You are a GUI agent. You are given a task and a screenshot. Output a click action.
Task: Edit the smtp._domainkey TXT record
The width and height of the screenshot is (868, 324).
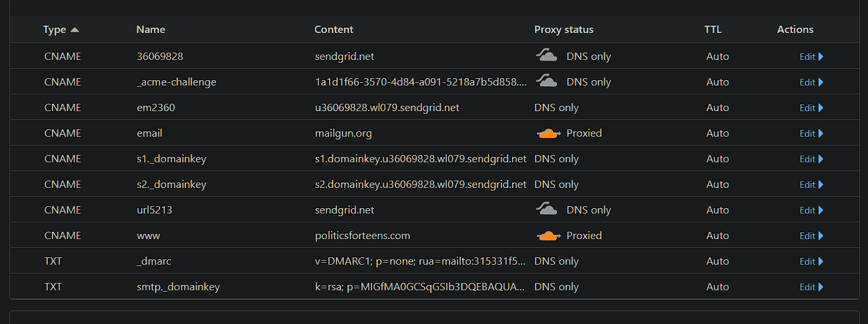click(807, 287)
